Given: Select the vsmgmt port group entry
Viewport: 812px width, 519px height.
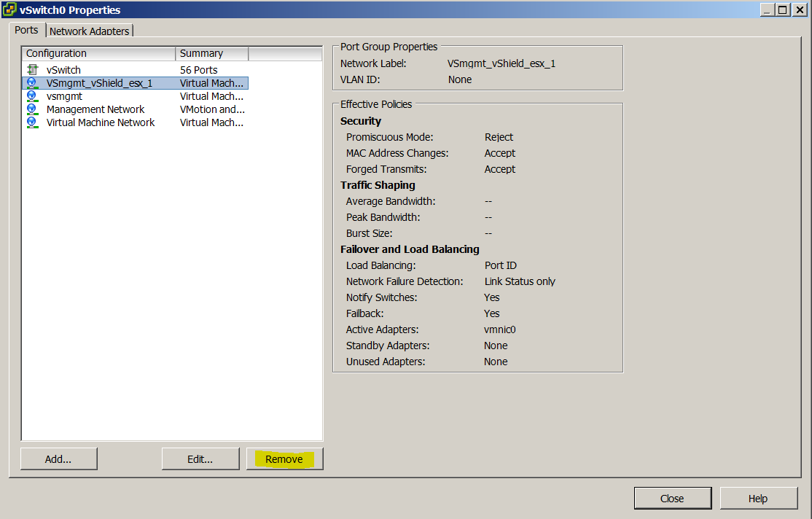Looking at the screenshot, I should 64,96.
